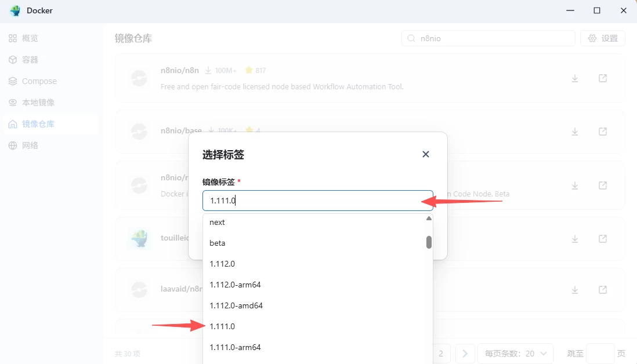Switch to Compose in sidebar
The width and height of the screenshot is (637, 364).
[x=39, y=81]
